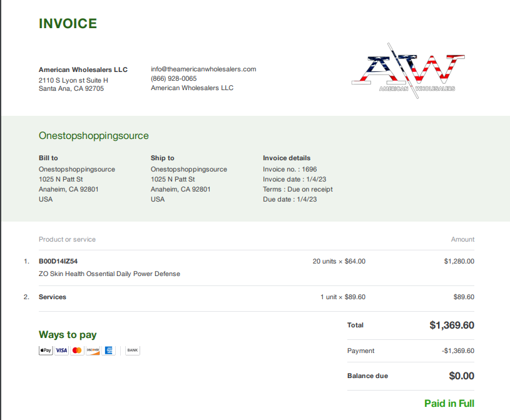Select product code B00D14IZ54
Screen dimensions: 510x420
[58, 261]
